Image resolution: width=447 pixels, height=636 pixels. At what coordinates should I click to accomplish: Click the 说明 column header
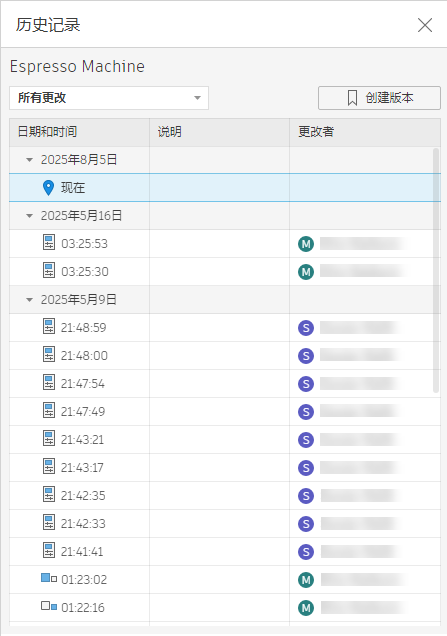pyautogui.click(x=219, y=132)
